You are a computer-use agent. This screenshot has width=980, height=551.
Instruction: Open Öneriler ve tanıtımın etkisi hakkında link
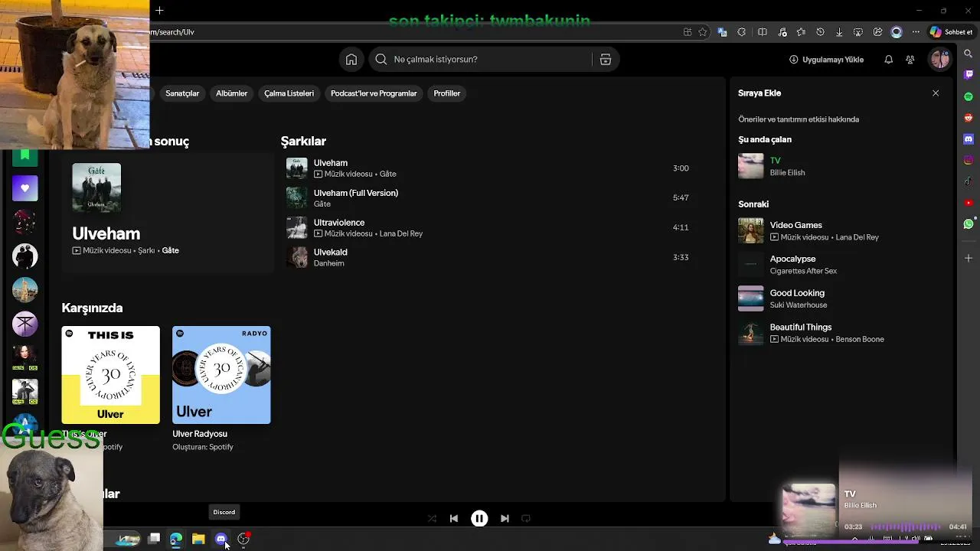click(799, 119)
